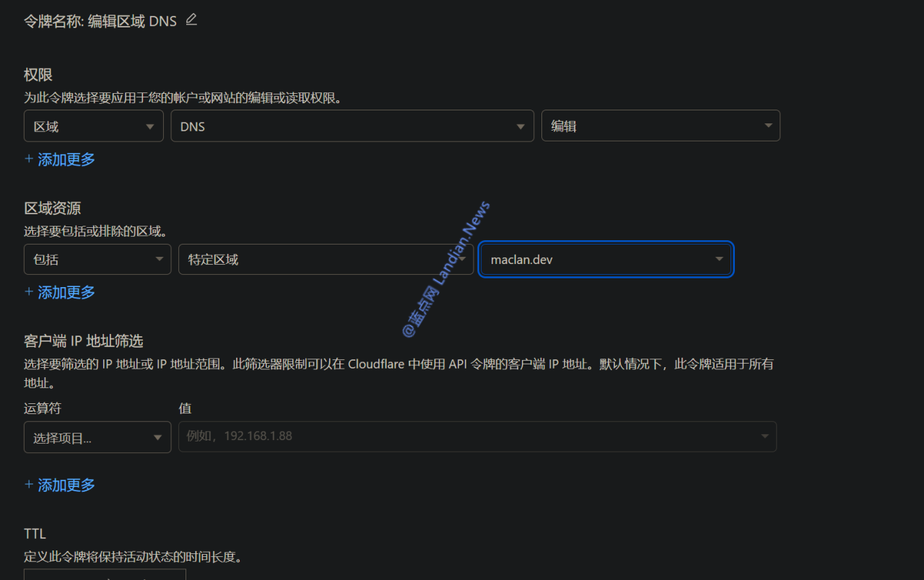Select the description 选择要包括或排除的区域

tap(96, 232)
